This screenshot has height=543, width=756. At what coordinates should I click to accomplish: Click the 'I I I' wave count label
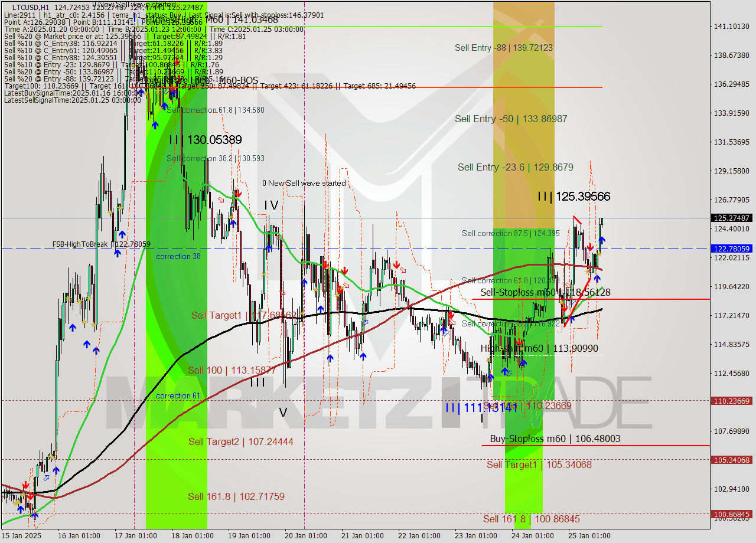coord(258,382)
